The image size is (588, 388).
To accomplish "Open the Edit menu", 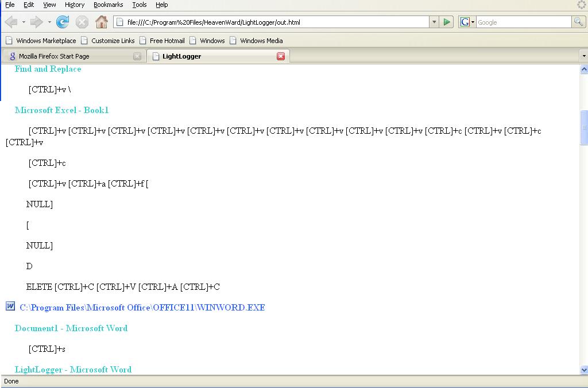I will click(29, 5).
